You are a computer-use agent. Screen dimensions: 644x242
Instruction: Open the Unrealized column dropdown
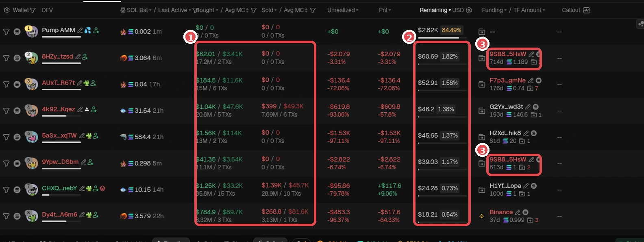pyautogui.click(x=357, y=10)
